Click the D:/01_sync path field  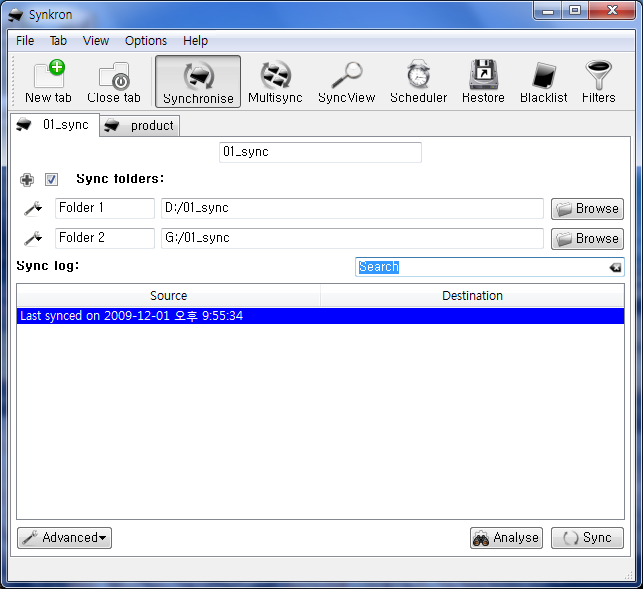(352, 208)
